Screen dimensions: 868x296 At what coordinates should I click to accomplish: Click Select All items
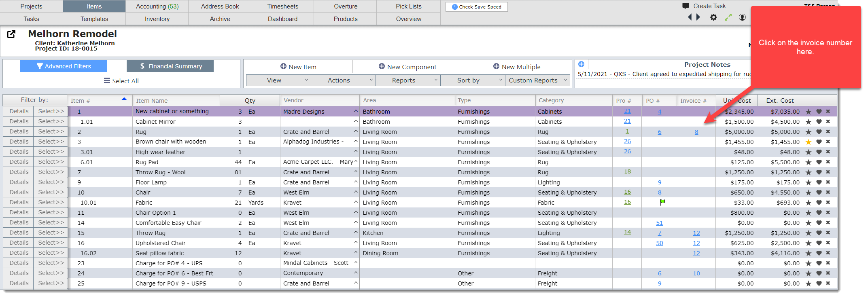pos(121,81)
